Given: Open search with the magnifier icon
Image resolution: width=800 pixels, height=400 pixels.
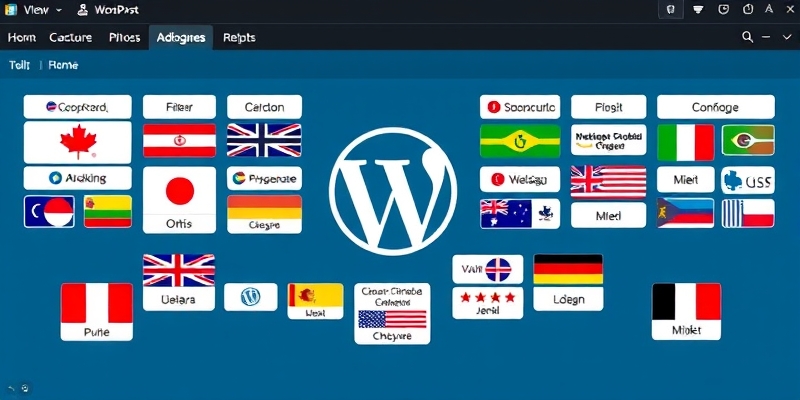Looking at the screenshot, I should tap(747, 37).
